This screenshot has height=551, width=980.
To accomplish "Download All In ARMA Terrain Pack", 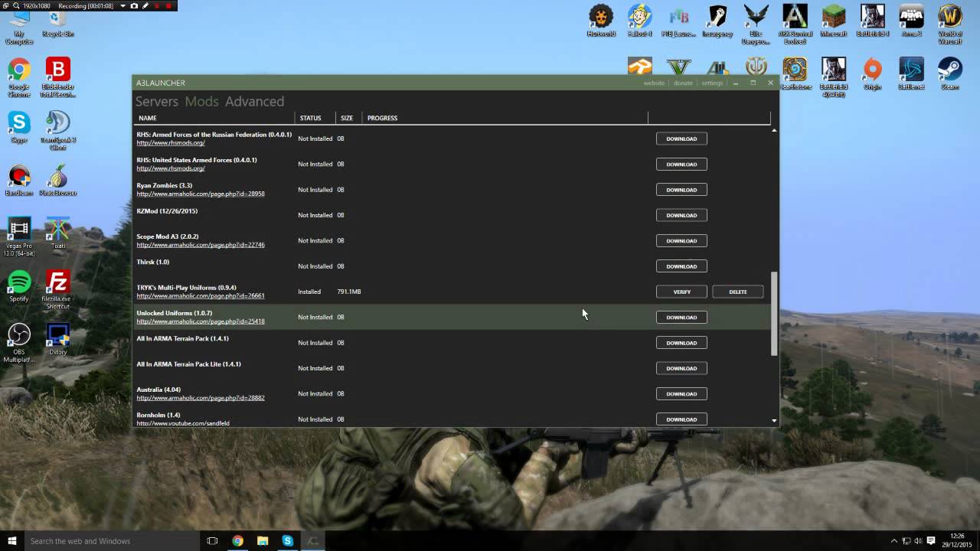I will (x=681, y=343).
